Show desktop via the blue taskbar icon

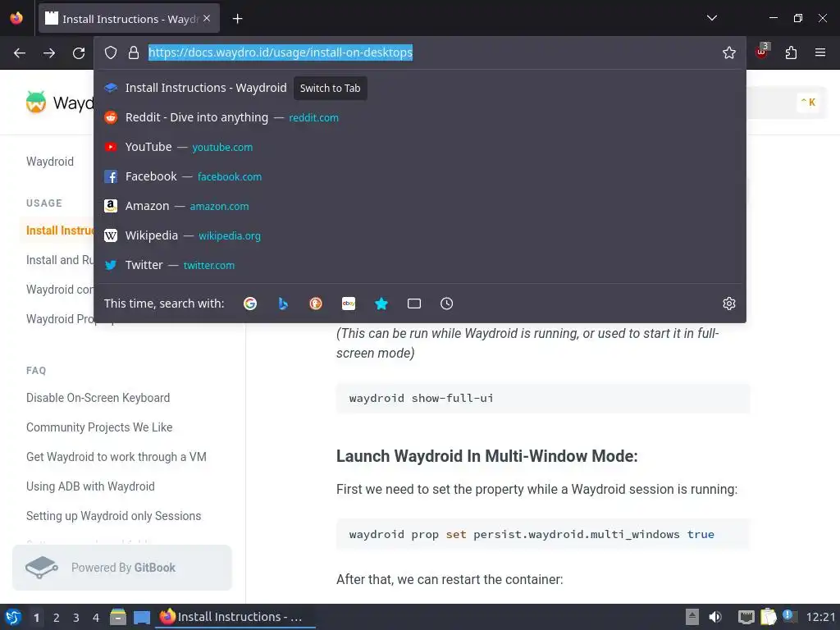[x=141, y=617]
